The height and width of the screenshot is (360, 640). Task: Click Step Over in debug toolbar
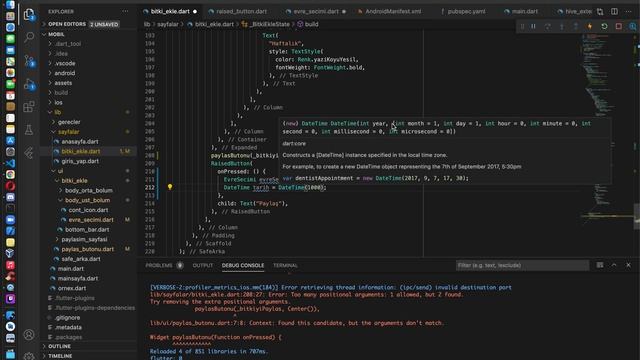coord(548,26)
